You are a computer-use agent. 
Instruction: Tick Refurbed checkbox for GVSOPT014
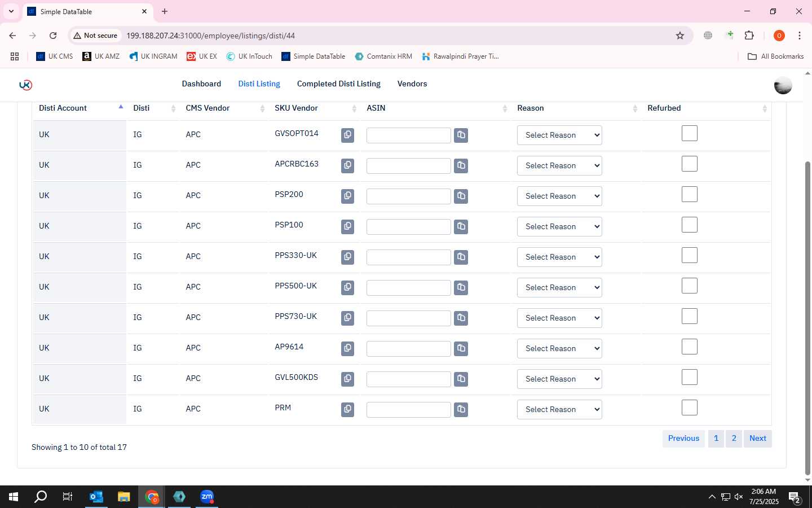click(x=690, y=133)
